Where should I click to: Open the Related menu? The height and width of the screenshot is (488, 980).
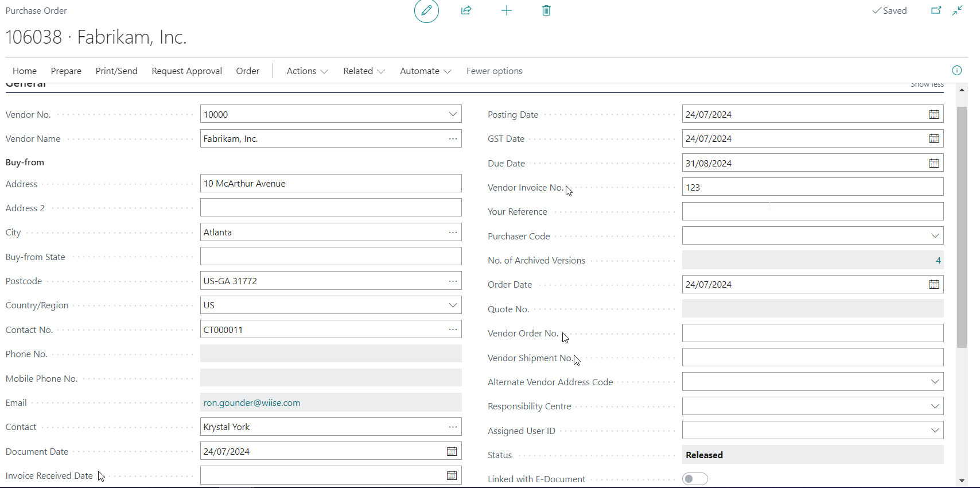point(364,71)
